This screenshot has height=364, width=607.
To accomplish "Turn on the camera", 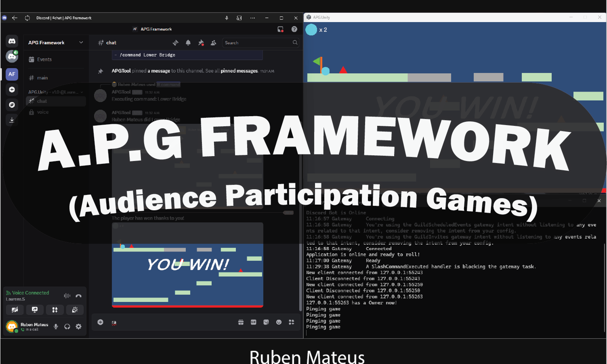I will [x=15, y=310].
